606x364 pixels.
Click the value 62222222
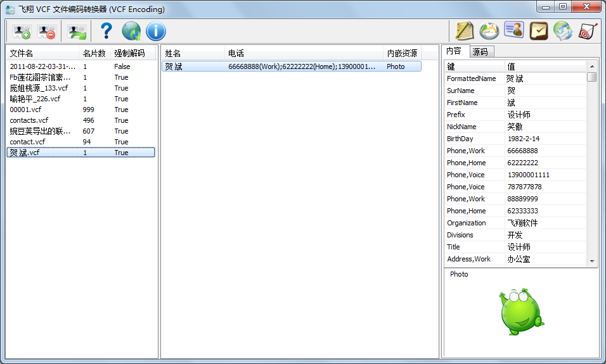pyautogui.click(x=522, y=163)
